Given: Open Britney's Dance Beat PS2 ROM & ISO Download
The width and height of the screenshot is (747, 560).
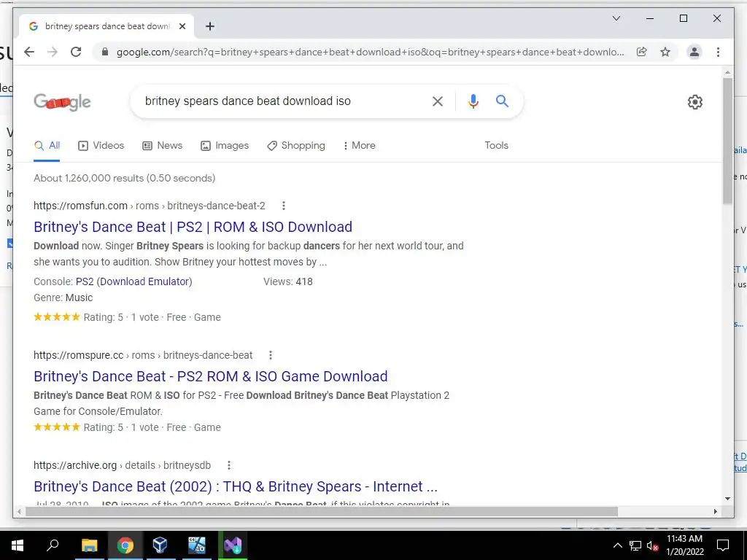Looking at the screenshot, I should click(193, 227).
